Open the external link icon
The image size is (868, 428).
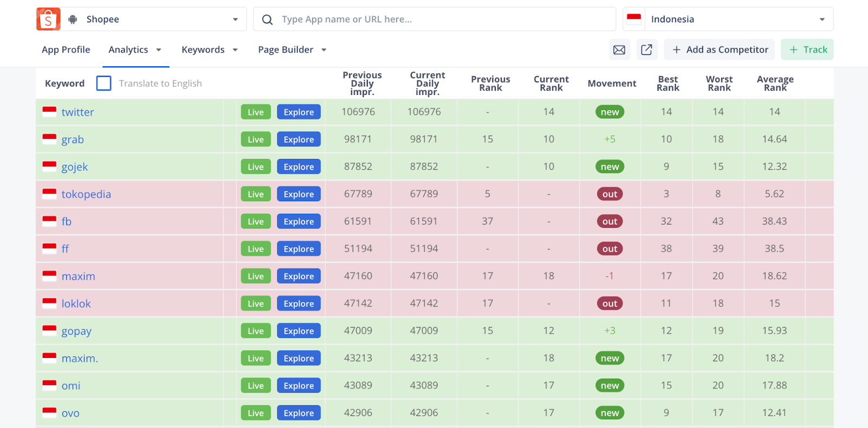click(647, 50)
